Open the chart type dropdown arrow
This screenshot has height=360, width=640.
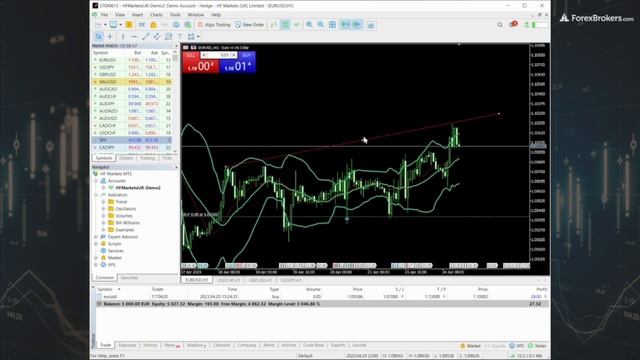tap(105, 25)
